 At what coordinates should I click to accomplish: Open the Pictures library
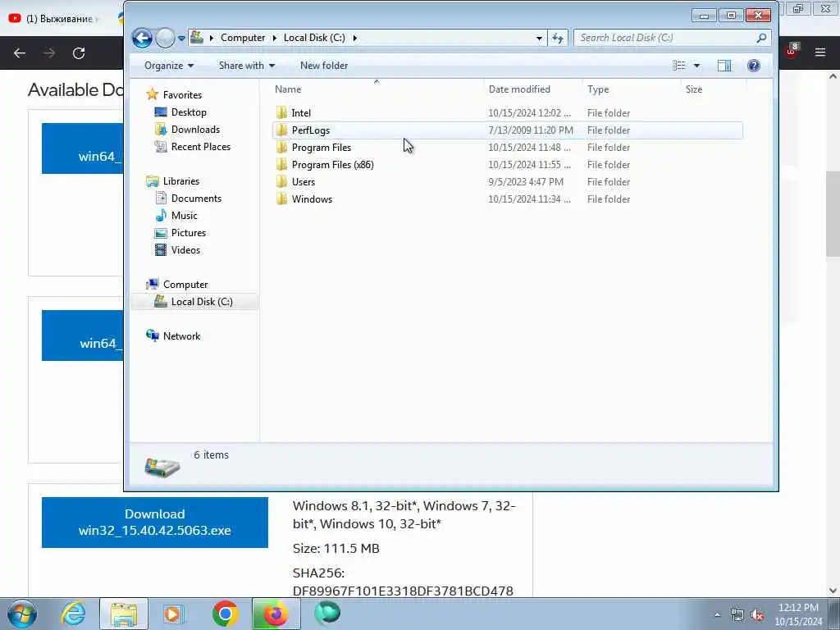coord(188,232)
